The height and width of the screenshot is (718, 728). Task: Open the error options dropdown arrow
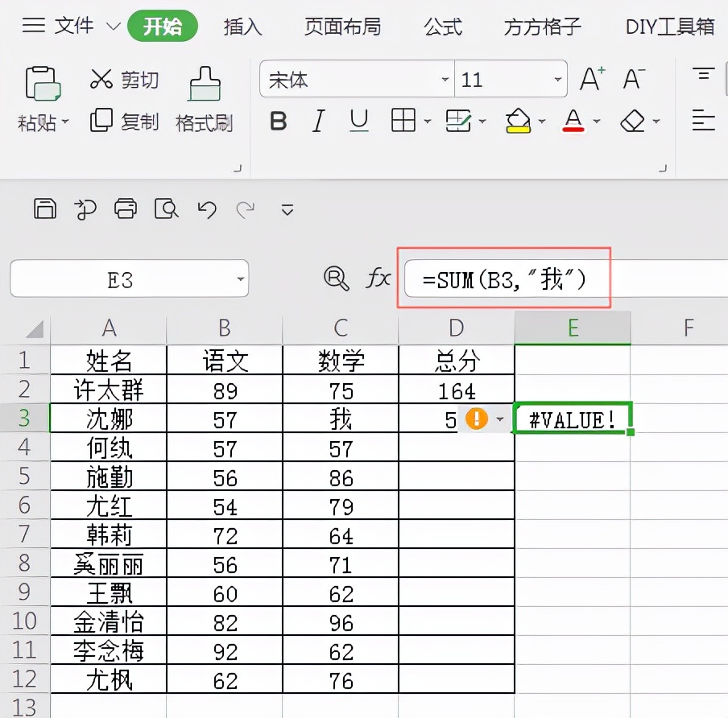[x=500, y=419]
